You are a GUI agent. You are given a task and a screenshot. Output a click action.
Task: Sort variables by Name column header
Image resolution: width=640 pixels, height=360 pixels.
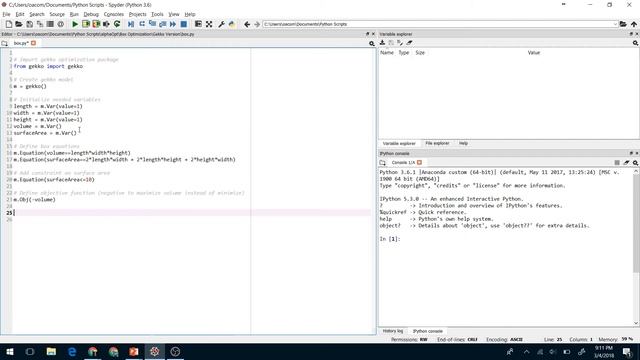387,53
